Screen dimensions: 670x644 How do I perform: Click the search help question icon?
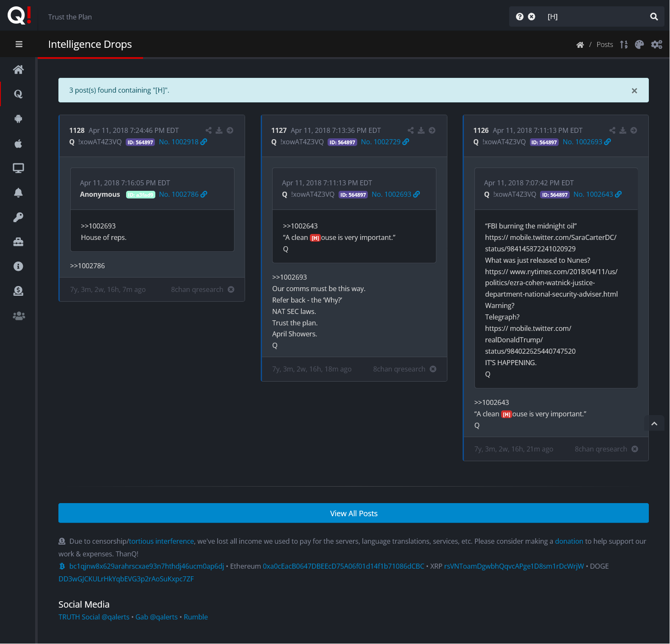point(520,17)
